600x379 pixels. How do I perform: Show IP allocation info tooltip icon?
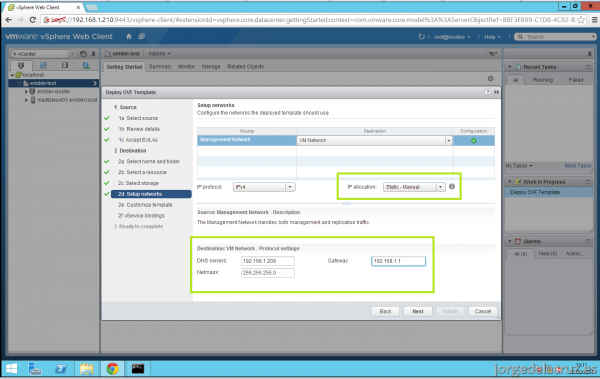point(452,186)
